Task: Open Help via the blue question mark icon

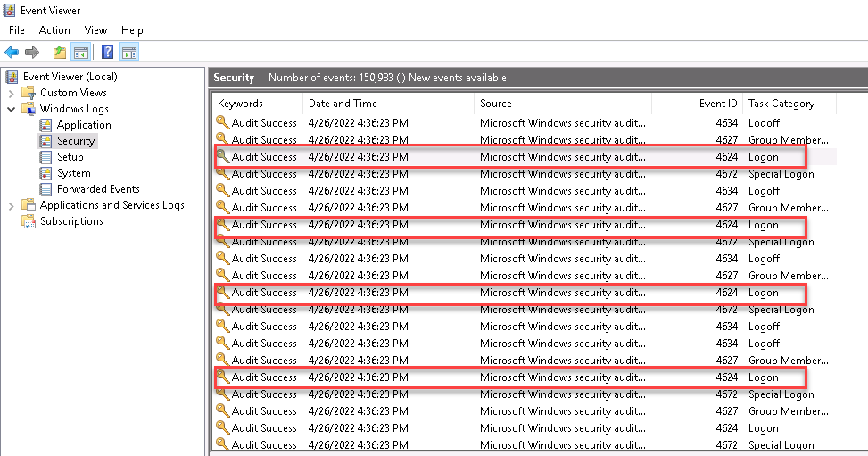Action: [x=107, y=53]
